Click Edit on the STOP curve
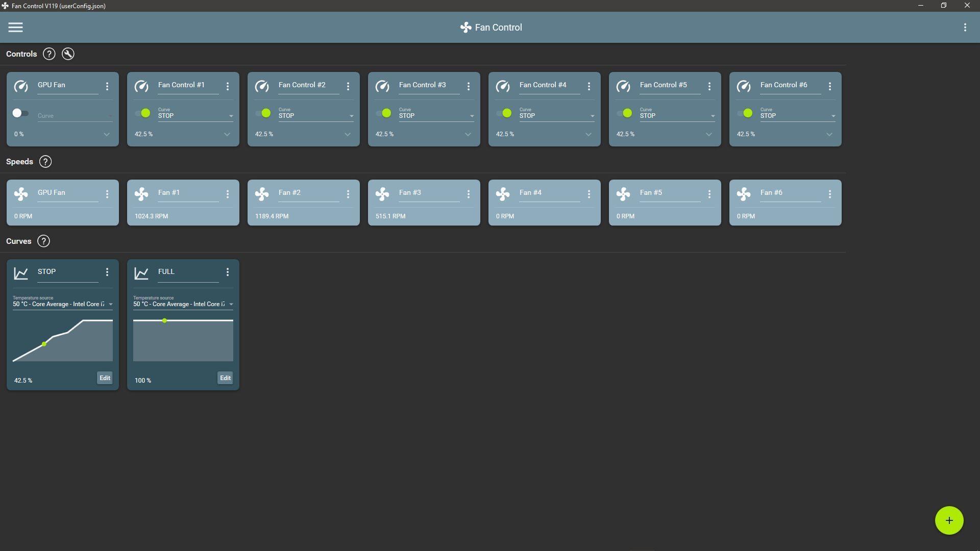 coord(105,378)
